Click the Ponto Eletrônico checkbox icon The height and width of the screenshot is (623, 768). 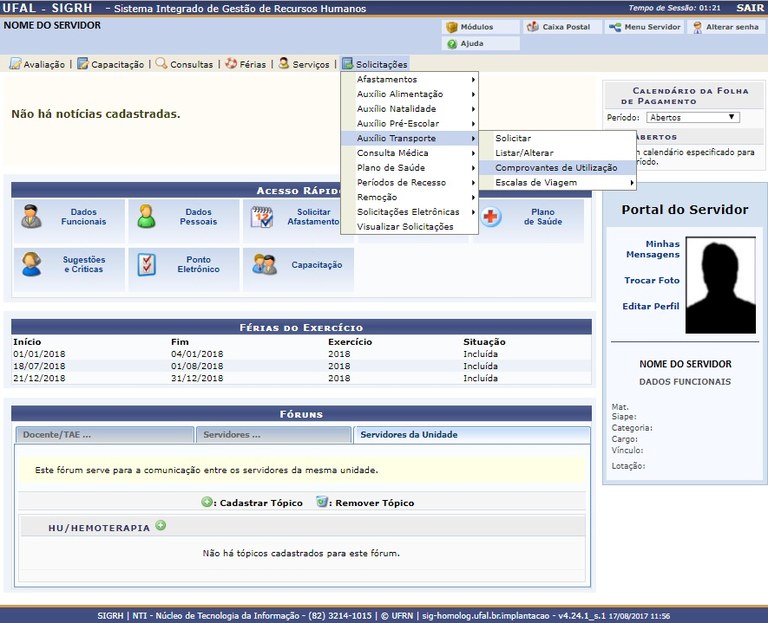147,264
